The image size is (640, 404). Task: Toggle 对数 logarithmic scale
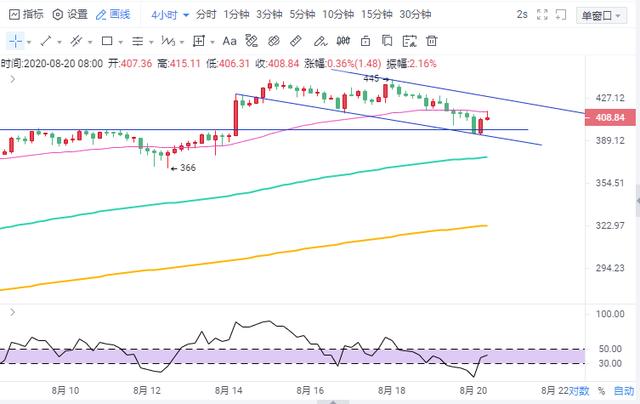click(x=578, y=390)
